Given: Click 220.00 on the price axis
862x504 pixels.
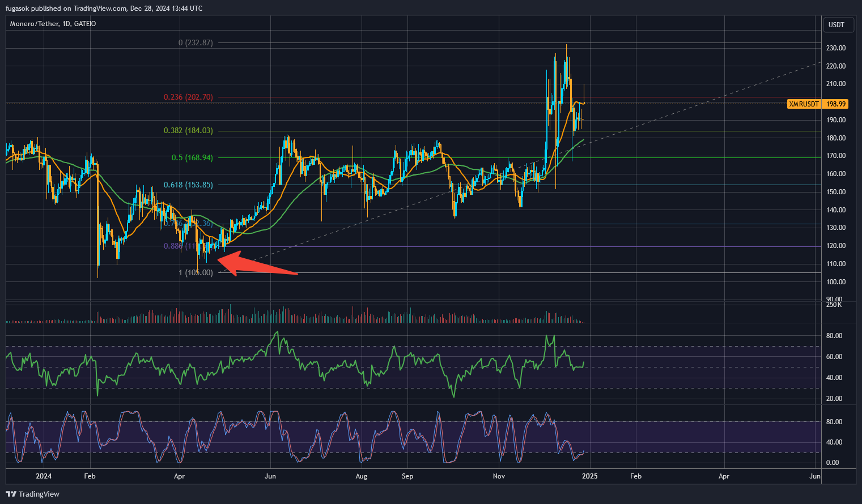Looking at the screenshot, I should tap(836, 66).
